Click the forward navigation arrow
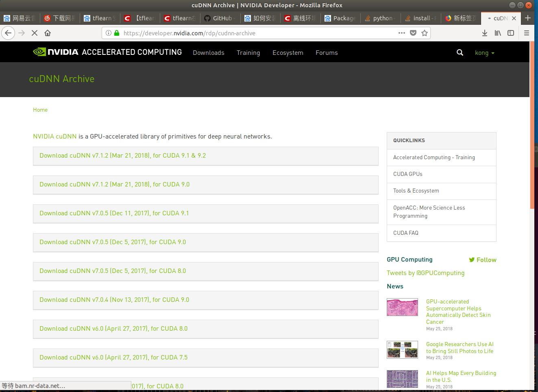This screenshot has height=392, width=538. (22, 33)
